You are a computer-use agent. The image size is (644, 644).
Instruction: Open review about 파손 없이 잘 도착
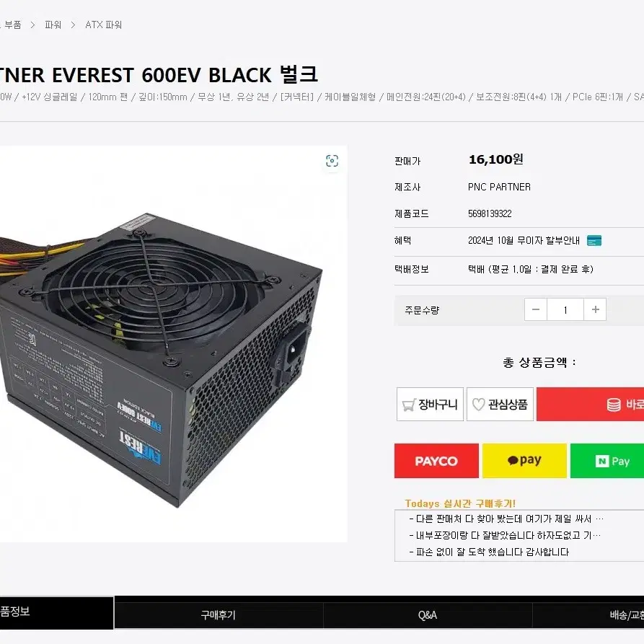[x=489, y=552]
